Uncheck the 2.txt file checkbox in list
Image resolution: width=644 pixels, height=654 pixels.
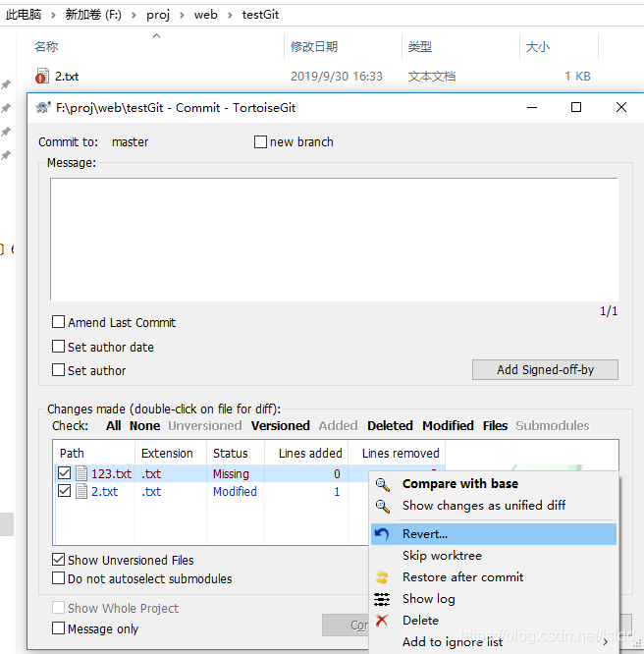[64, 491]
